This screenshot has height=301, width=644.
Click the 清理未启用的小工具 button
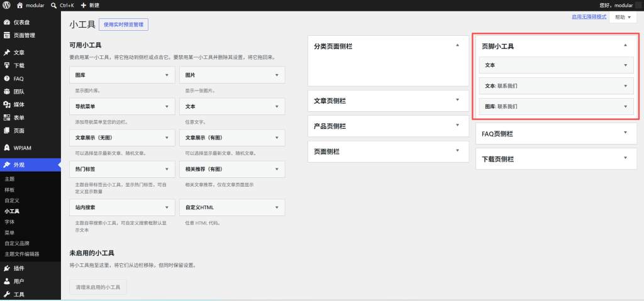pyautogui.click(x=98, y=287)
